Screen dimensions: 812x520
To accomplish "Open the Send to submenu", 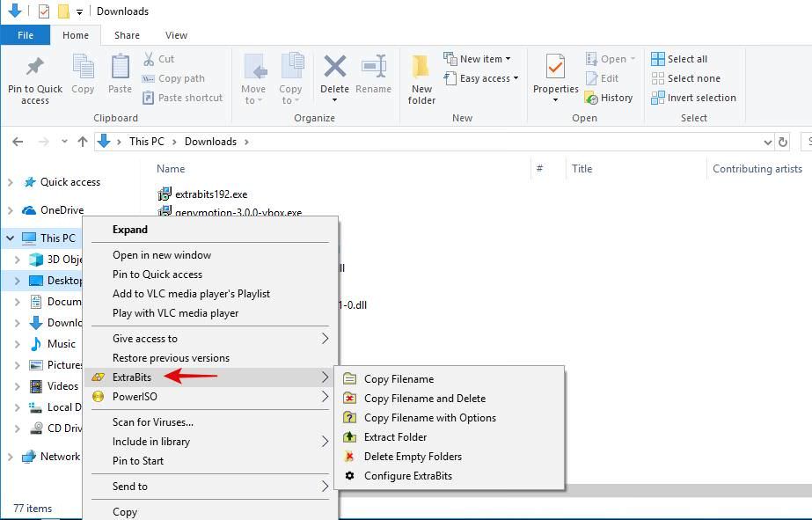I will tap(210, 487).
